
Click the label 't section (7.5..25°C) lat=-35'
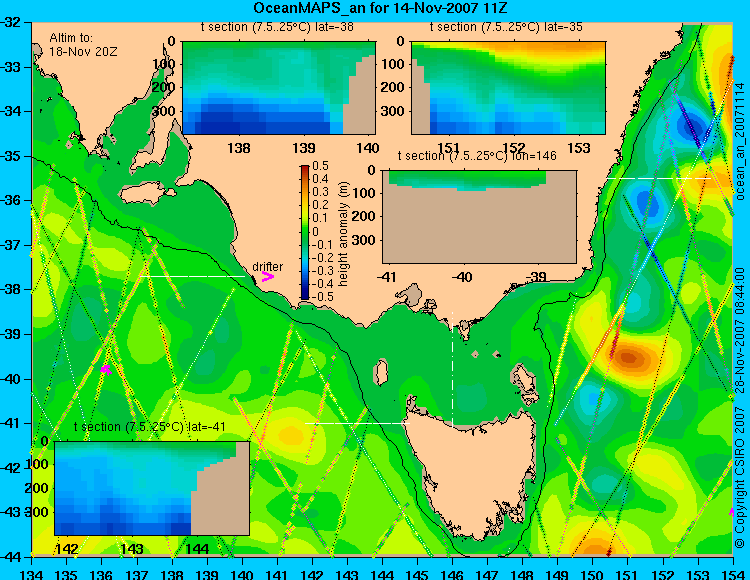(506, 27)
